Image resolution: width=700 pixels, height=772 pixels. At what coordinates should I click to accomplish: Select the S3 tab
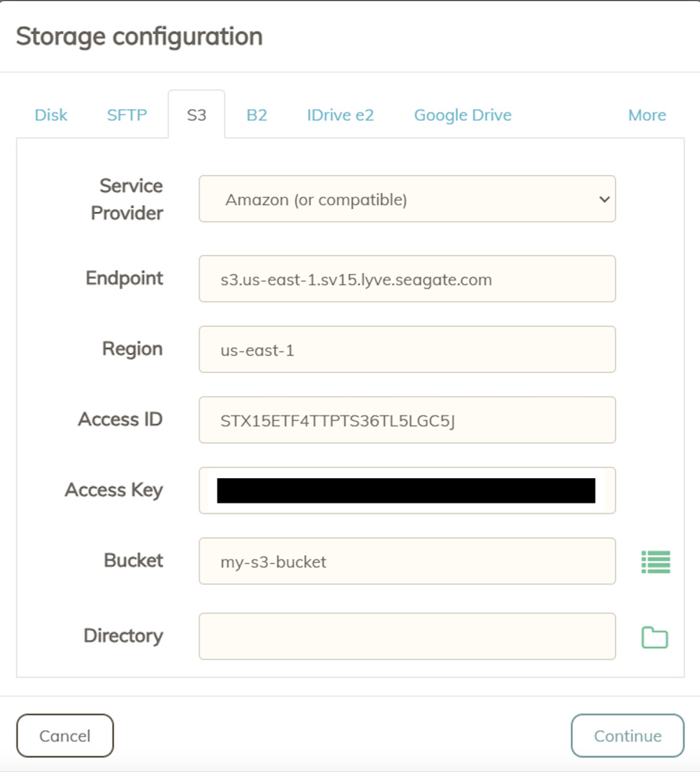196,115
